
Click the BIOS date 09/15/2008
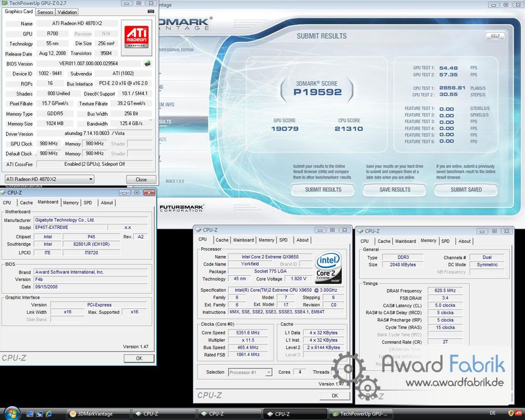(91, 287)
